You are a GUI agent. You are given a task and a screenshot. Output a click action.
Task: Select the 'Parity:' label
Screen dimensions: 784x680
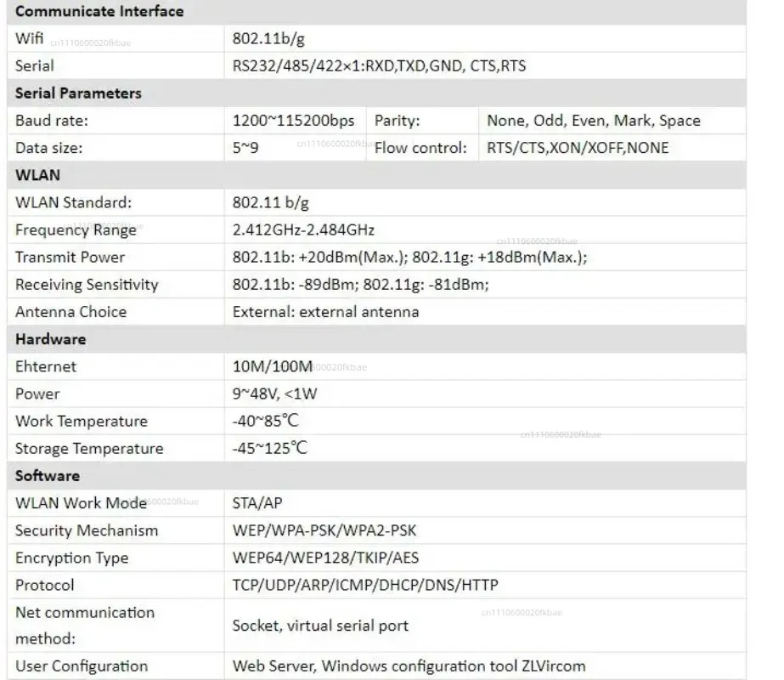click(x=397, y=121)
